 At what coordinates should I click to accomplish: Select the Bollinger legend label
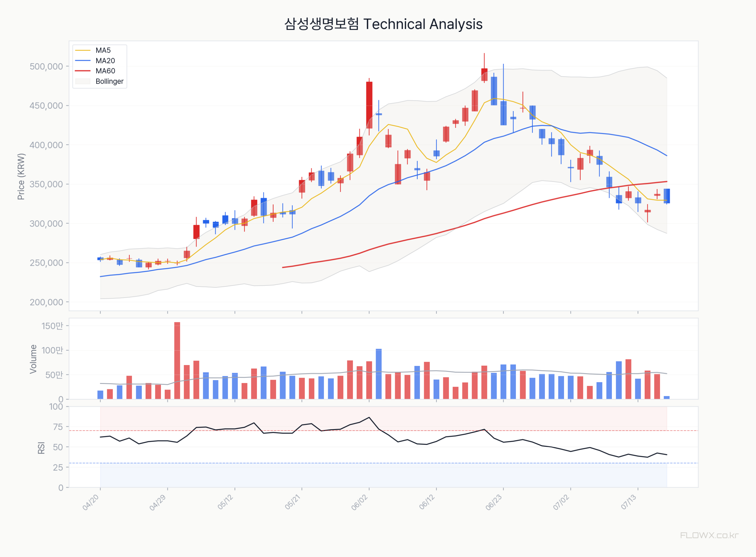click(x=110, y=81)
